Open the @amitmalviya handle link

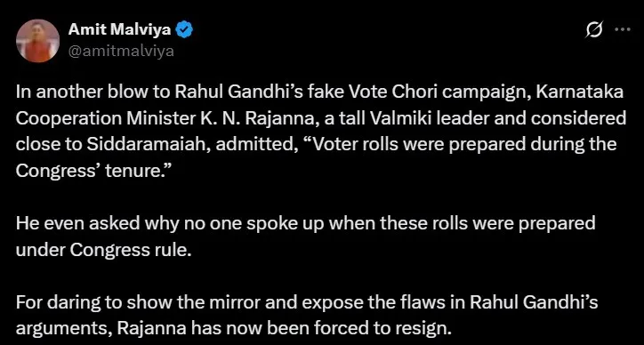click(121, 52)
